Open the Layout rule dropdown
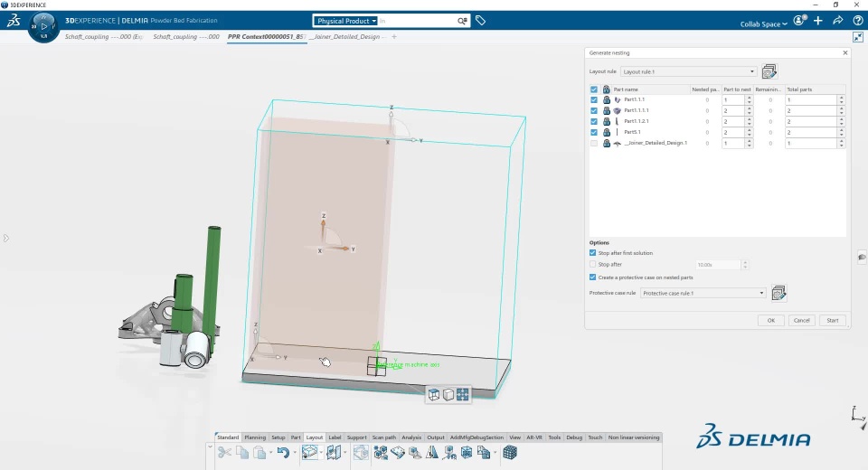 [688, 71]
